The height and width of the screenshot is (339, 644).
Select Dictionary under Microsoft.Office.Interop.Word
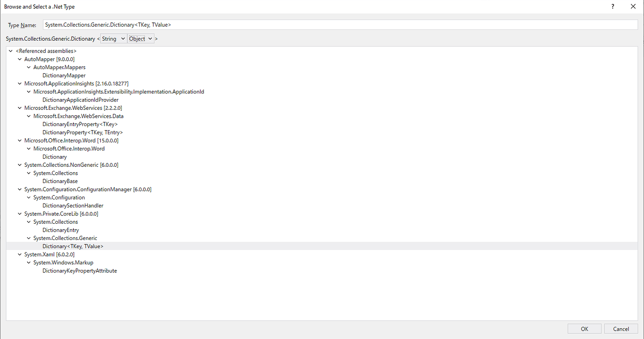coord(54,156)
